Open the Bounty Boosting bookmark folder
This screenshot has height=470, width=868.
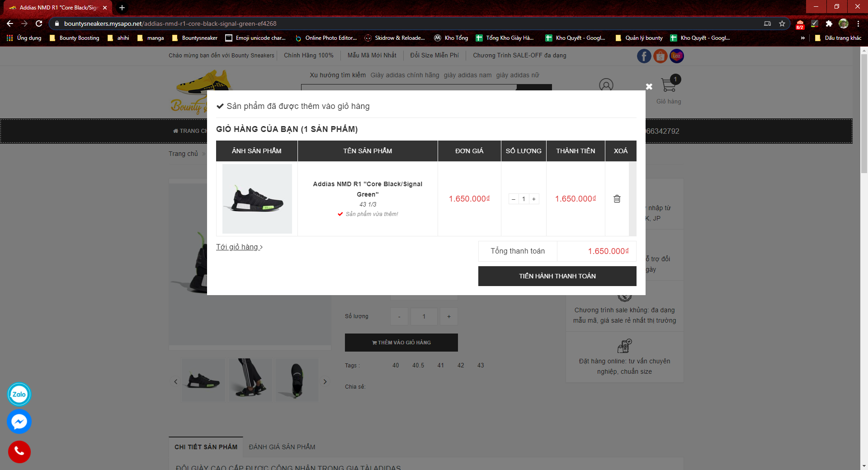point(75,38)
